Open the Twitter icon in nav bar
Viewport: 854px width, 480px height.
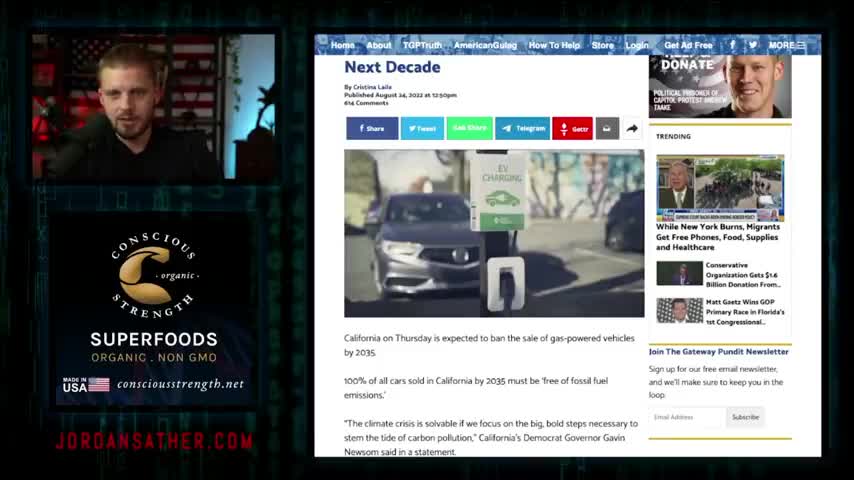(753, 45)
